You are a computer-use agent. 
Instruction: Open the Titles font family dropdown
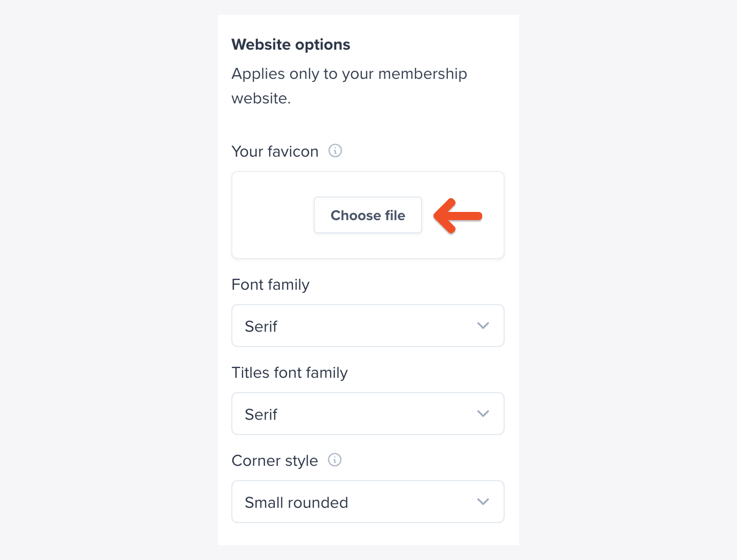pos(368,414)
